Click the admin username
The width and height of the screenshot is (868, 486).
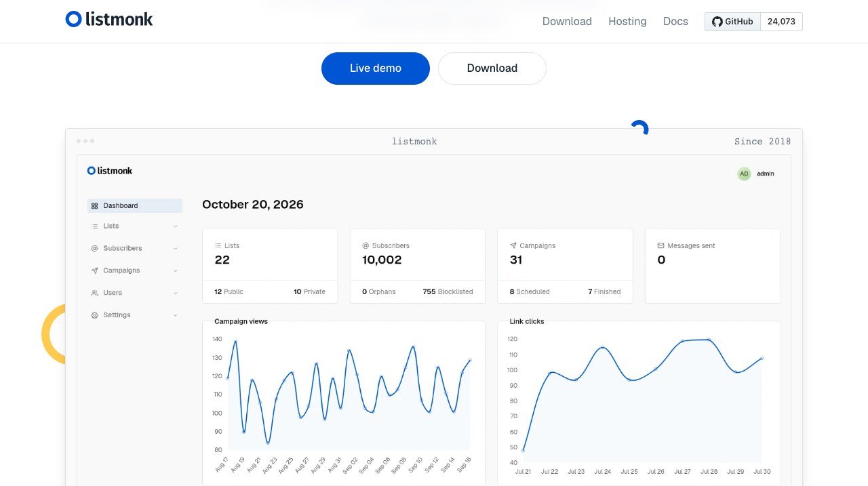766,174
